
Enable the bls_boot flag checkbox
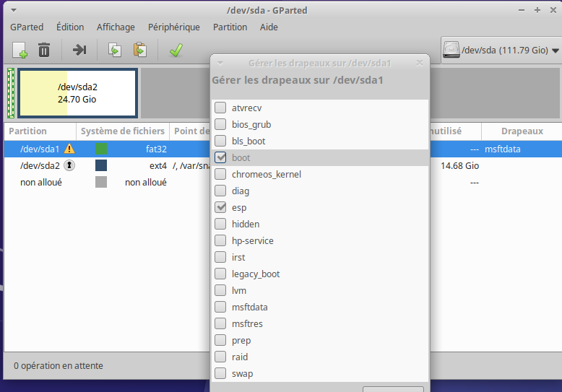[x=220, y=141]
